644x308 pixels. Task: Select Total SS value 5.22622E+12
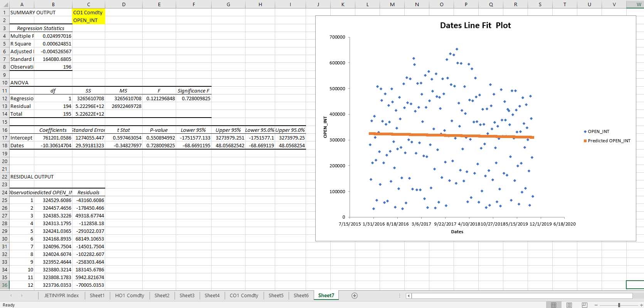tap(89, 114)
